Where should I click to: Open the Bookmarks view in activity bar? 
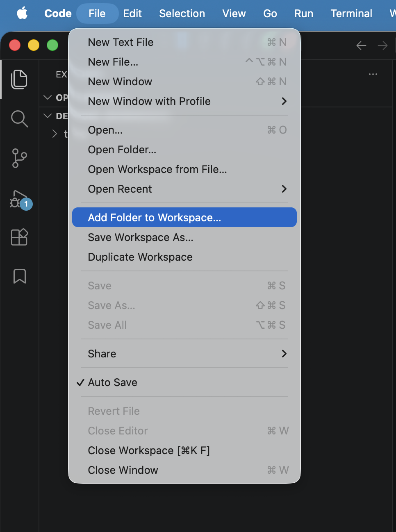[x=19, y=276]
